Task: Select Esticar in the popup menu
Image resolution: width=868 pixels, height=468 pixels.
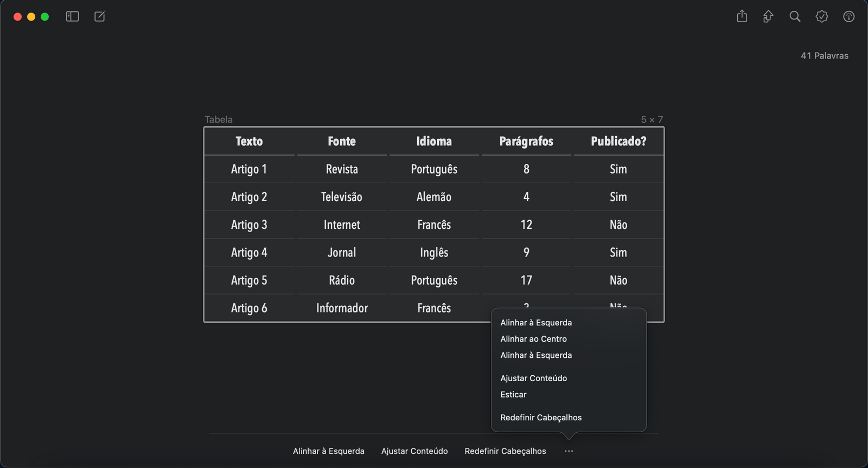Action: click(x=513, y=395)
